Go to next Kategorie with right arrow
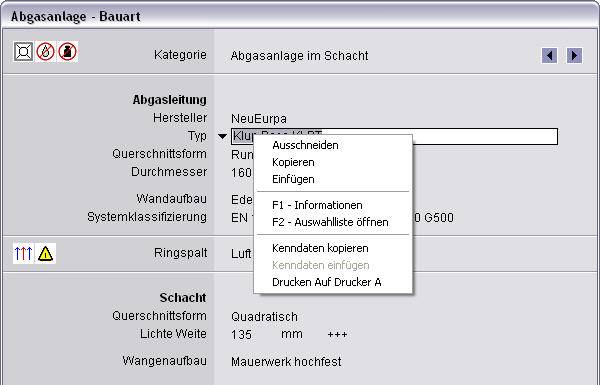 [574, 55]
